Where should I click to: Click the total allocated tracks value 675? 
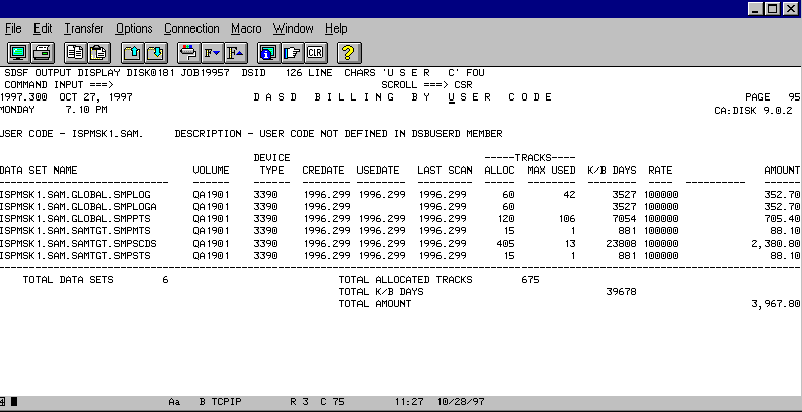click(x=530, y=280)
